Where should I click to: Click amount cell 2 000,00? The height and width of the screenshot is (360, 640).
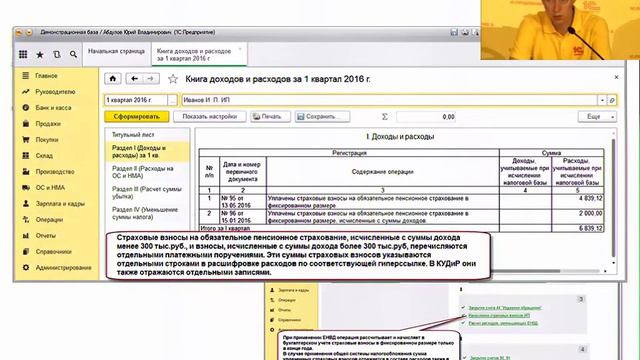[578, 217]
